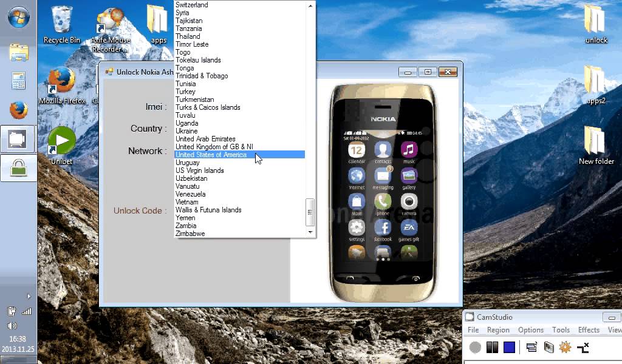Select Thailand from the country list
The width and height of the screenshot is (622, 364).
click(x=239, y=36)
